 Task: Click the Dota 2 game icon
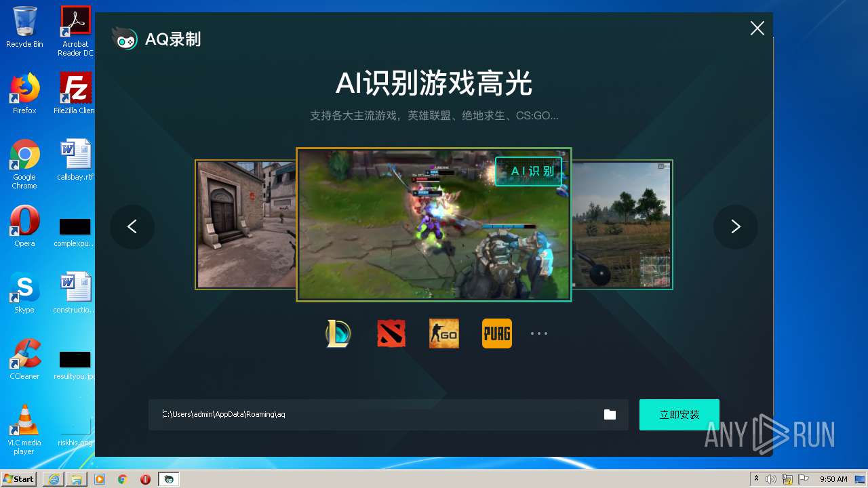[391, 333]
